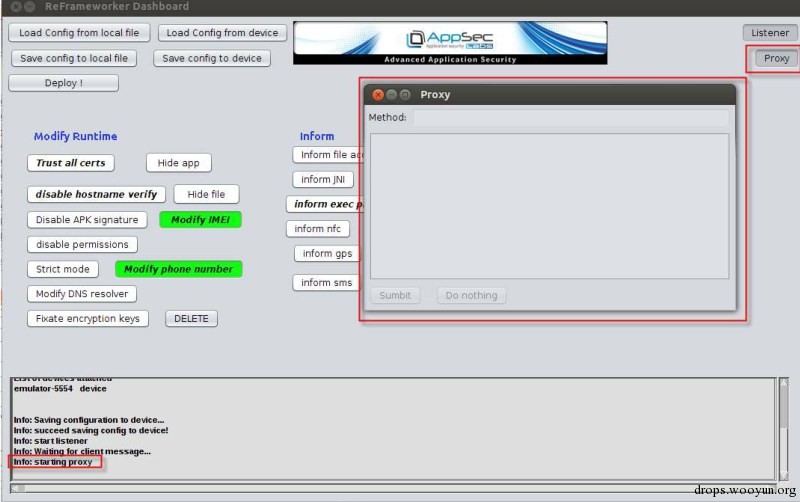Image resolution: width=800 pixels, height=502 pixels.
Task: Click the log panel vertical scrollbar
Action: click(784, 429)
